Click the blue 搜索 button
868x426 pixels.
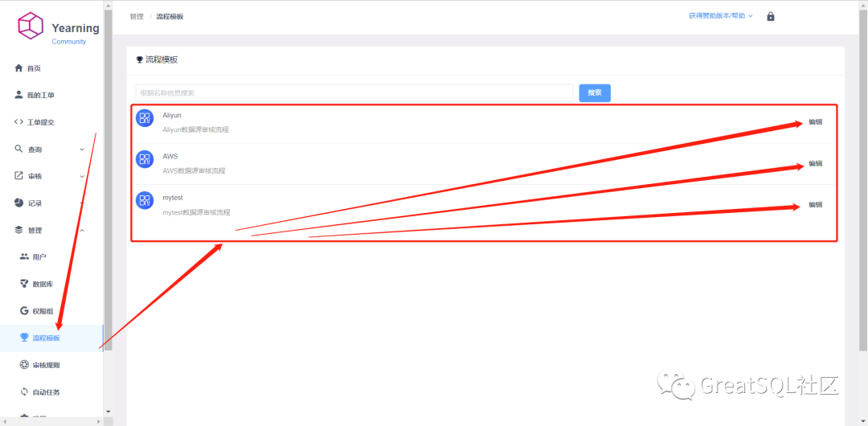tap(595, 92)
